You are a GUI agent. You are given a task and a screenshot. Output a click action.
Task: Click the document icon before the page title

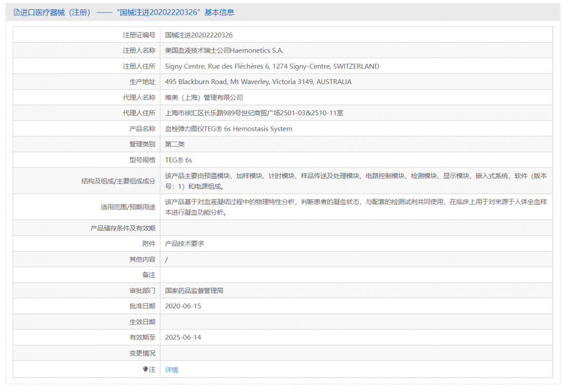coord(17,12)
